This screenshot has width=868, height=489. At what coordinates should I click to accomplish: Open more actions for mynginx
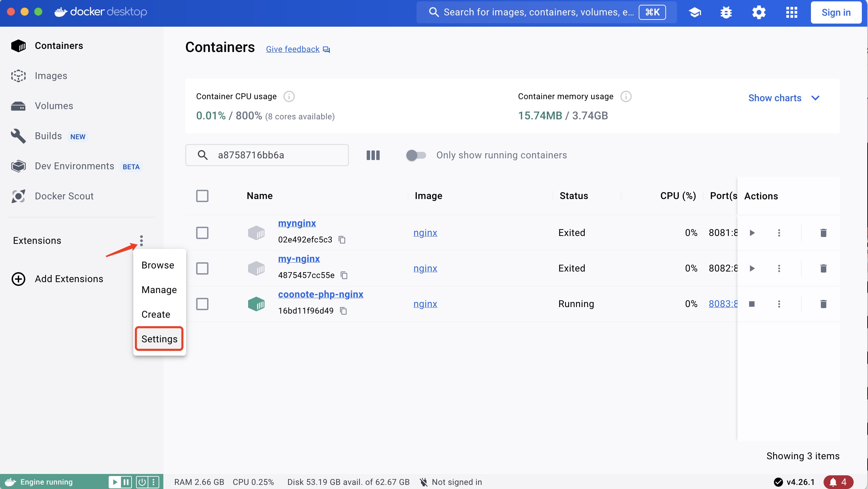779,233
